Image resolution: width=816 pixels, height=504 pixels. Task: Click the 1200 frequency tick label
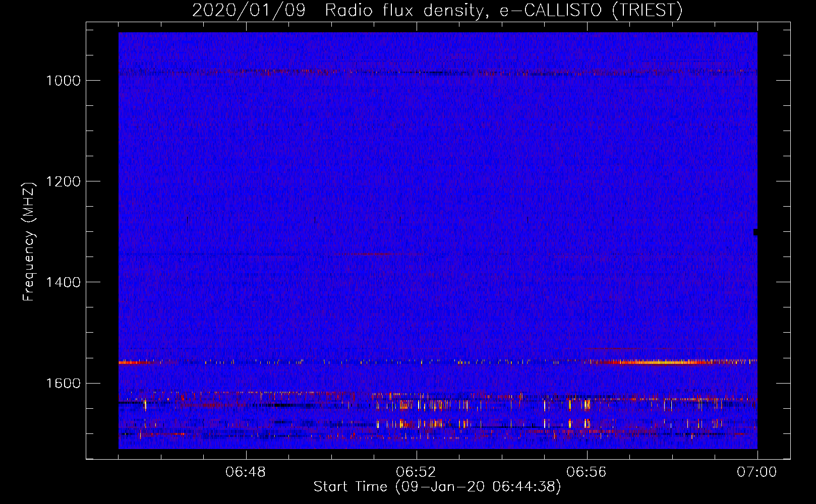click(63, 181)
